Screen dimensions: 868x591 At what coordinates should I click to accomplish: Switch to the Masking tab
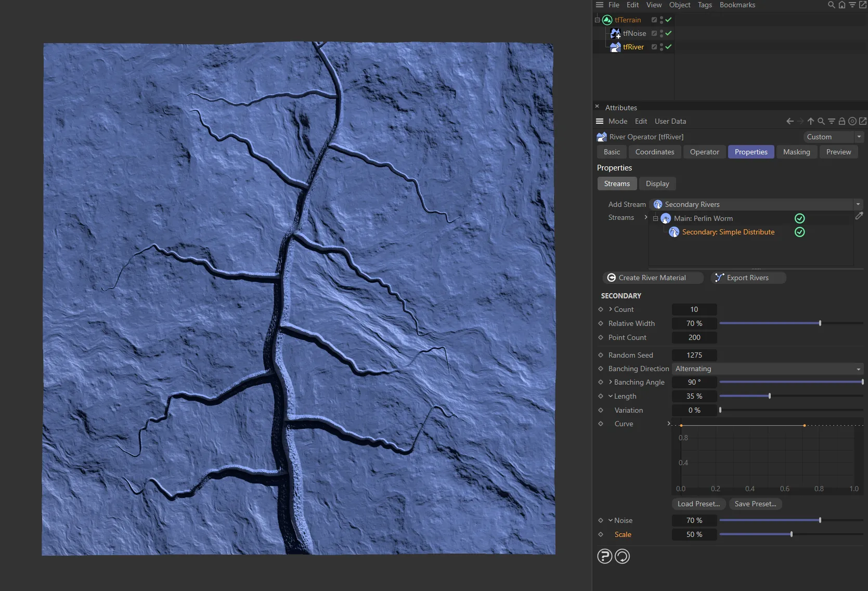point(796,152)
